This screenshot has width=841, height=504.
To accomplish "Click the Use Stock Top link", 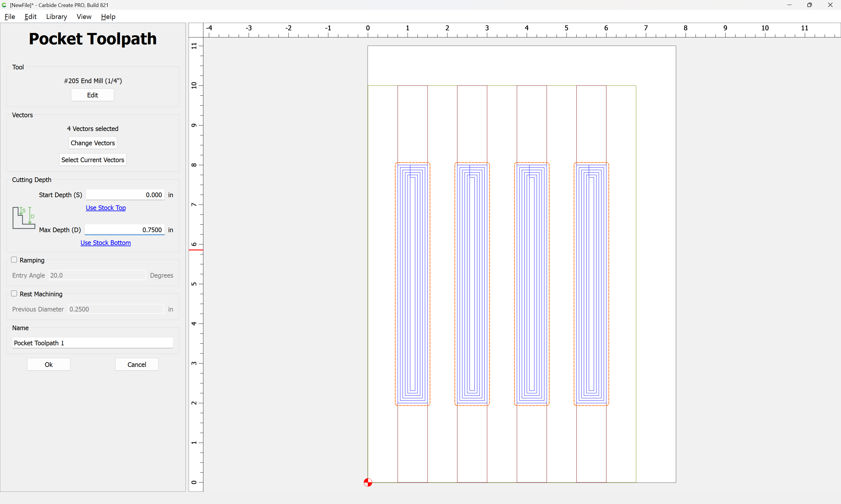I will point(105,207).
